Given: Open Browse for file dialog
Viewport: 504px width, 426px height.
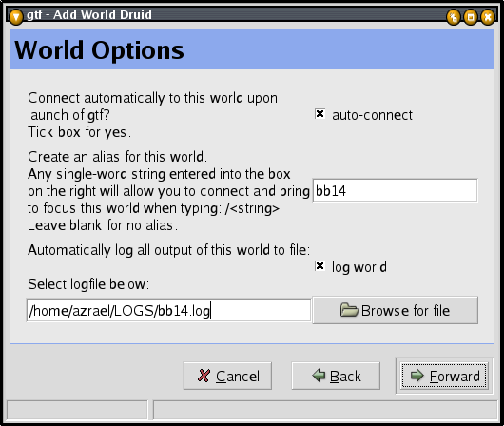Looking at the screenshot, I should pos(395,310).
